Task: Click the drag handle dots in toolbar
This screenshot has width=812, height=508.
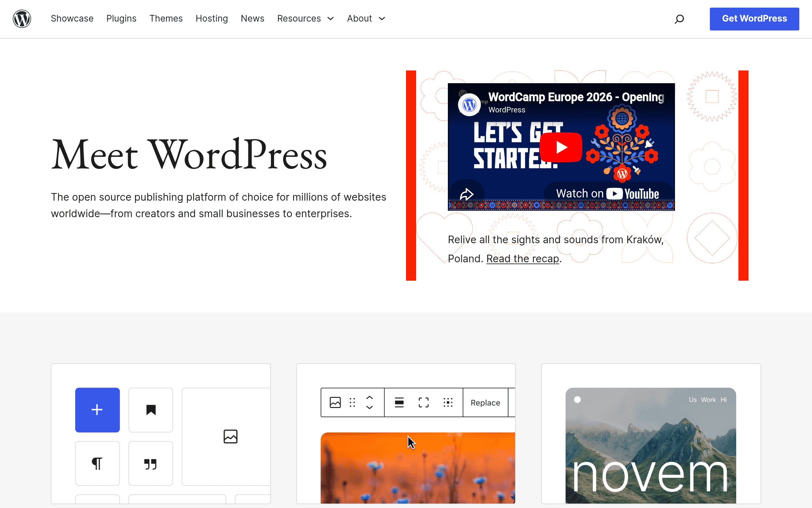Action: pyautogui.click(x=352, y=403)
